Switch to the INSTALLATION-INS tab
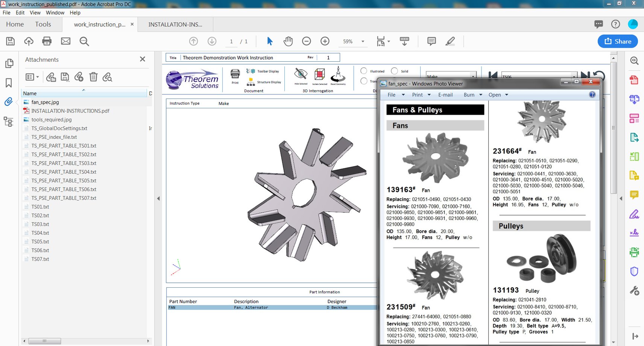Screen dimensions: 644x346 click(175, 24)
